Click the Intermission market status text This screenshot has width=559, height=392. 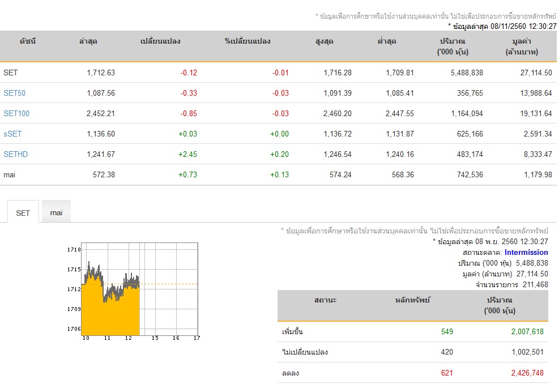point(526,253)
